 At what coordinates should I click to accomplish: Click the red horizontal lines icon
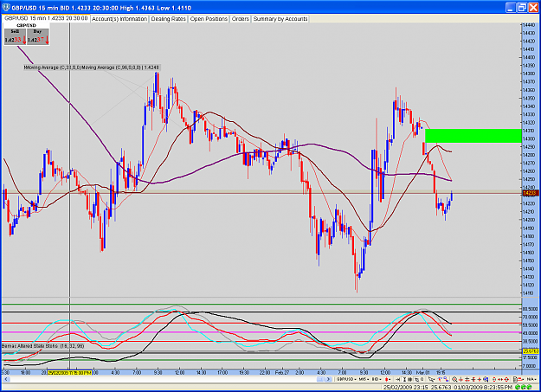coord(467,379)
